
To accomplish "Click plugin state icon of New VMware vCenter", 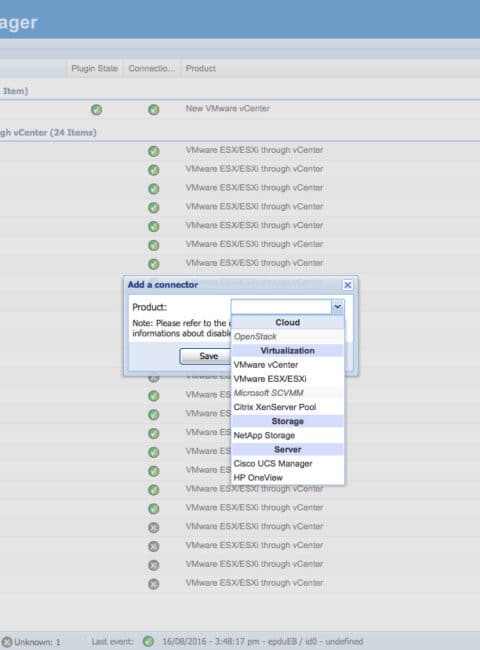I will 97,110.
